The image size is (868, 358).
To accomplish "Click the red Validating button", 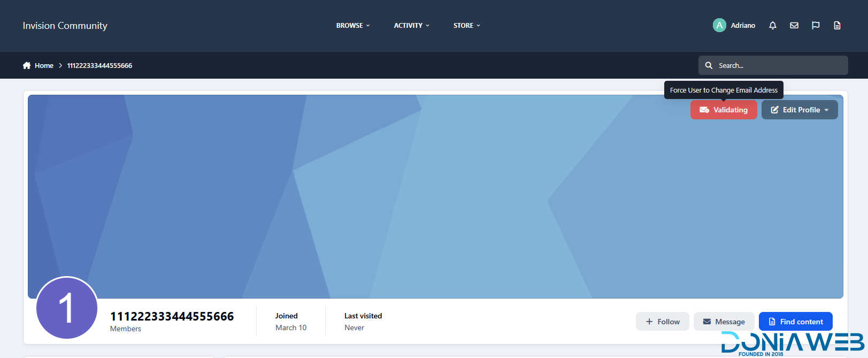I will [x=724, y=110].
